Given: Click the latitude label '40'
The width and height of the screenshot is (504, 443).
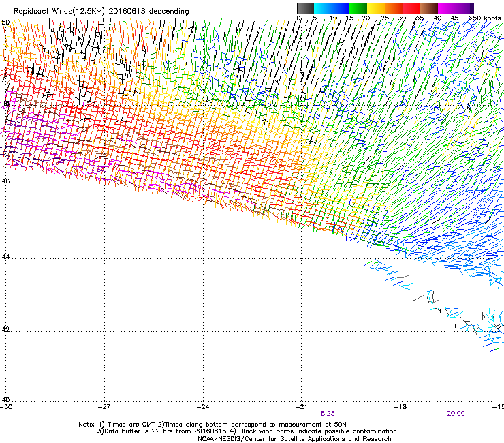Looking at the screenshot, I should [x=5, y=399].
